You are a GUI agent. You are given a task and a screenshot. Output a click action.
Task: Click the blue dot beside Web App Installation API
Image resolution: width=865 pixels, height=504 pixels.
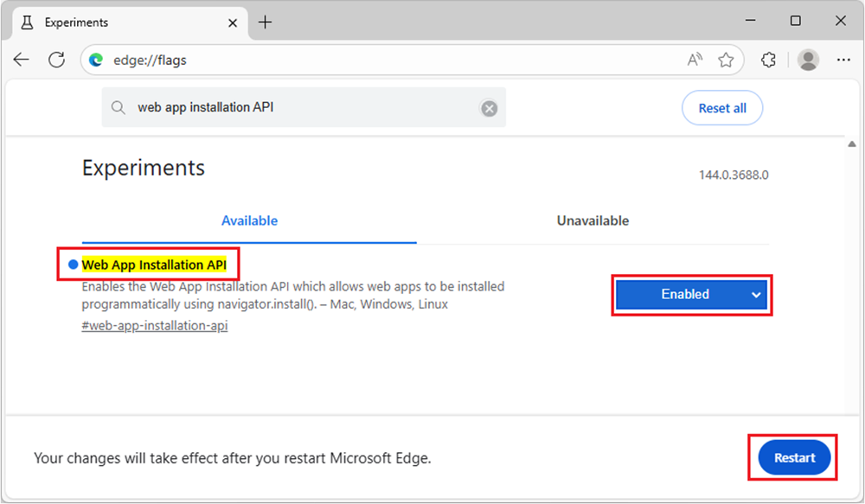pos(73,265)
